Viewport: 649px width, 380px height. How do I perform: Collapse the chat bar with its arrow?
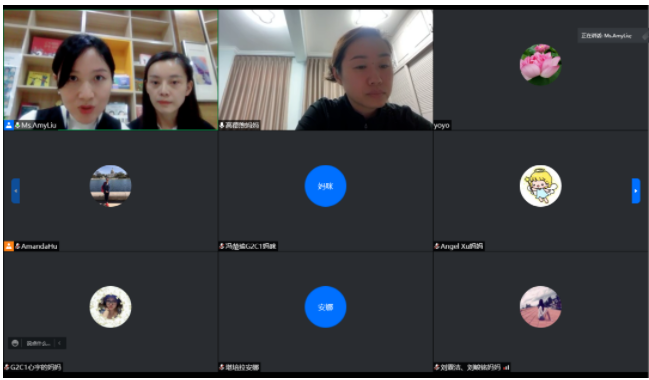coord(60,343)
